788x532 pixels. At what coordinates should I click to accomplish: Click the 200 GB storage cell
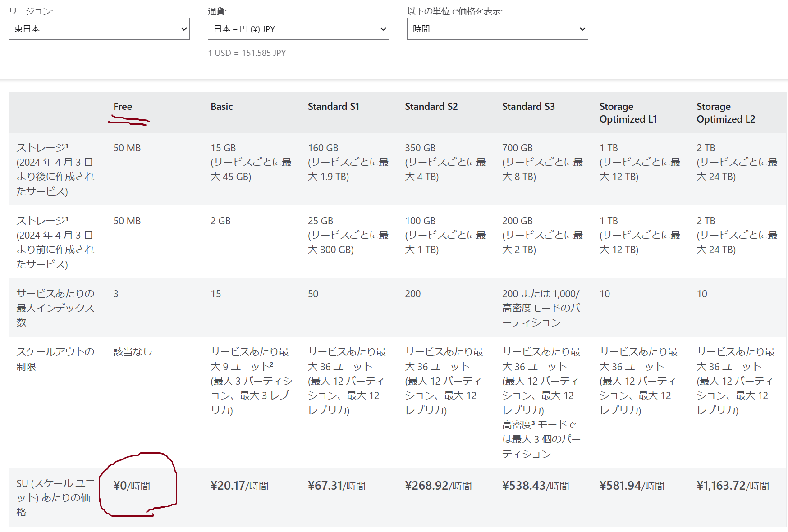[x=543, y=235]
